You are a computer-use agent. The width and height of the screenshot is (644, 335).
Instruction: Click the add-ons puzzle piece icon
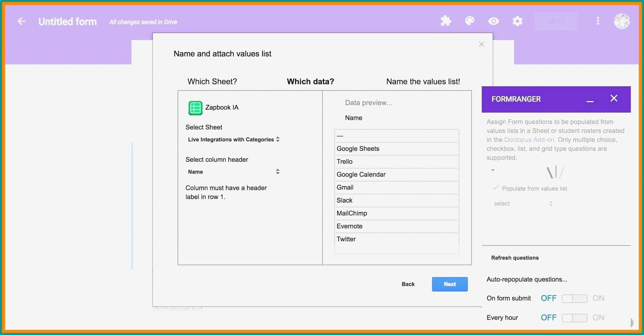(446, 21)
